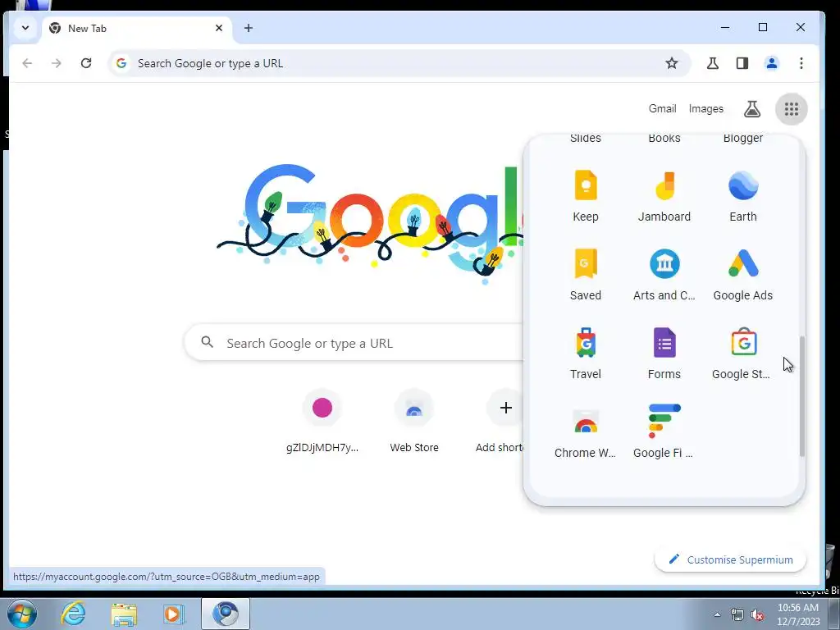Open the browser three-dot menu

801,63
